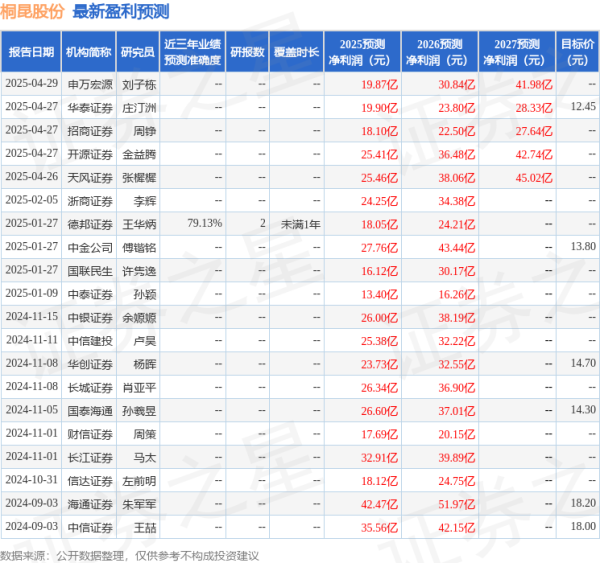The width and height of the screenshot is (600, 563).
Task: Click the 2026预测净利润 column header
Action: pyautogui.click(x=439, y=51)
